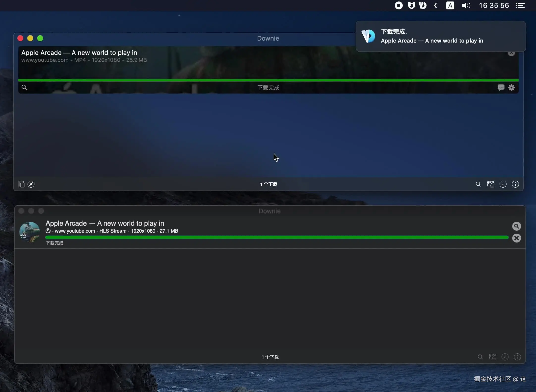Image resolution: width=536 pixels, height=392 pixels.
Task: Click the Apple Arcade circular thumbnail
Action: [x=30, y=232]
